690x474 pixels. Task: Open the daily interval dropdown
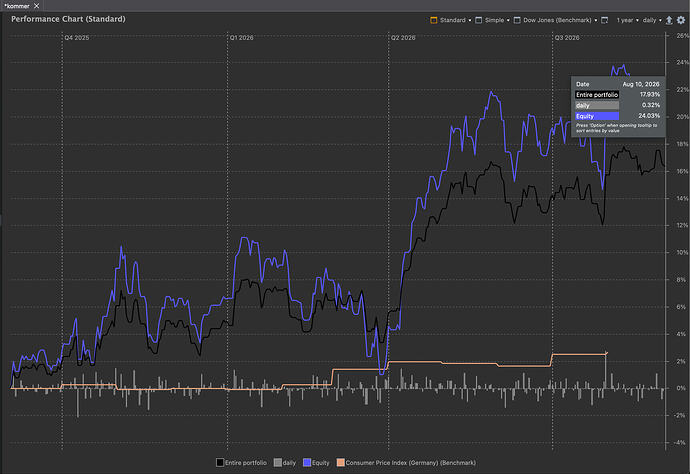[652, 20]
